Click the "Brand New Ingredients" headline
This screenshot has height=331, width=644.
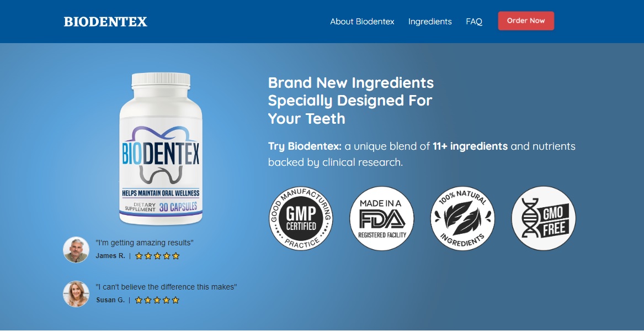[351, 101]
